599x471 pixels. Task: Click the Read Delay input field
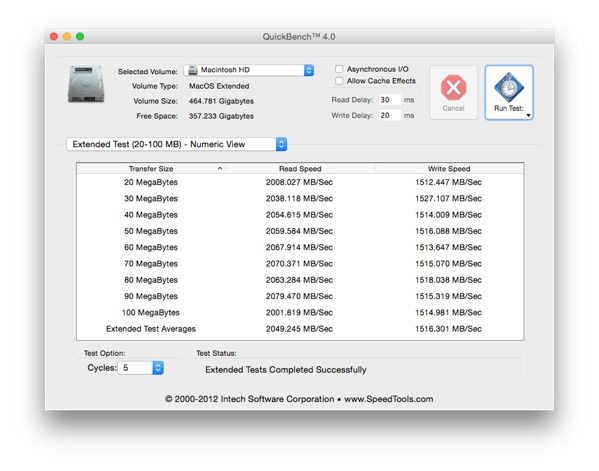pos(390,100)
